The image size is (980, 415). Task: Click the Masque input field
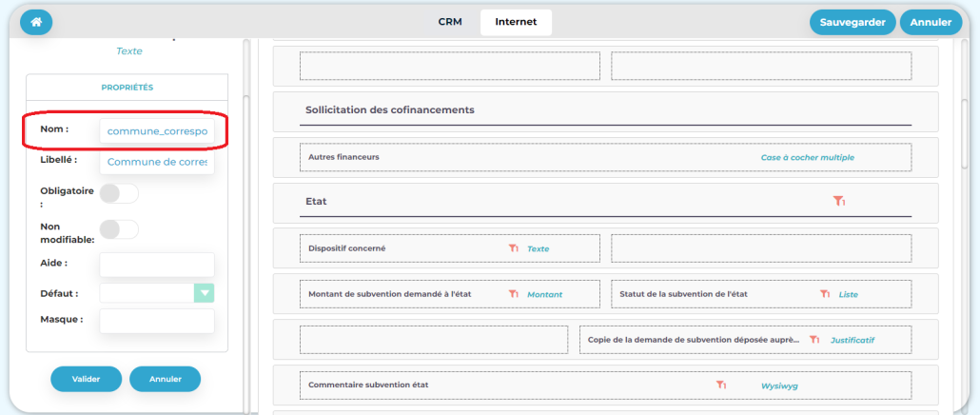click(x=157, y=321)
